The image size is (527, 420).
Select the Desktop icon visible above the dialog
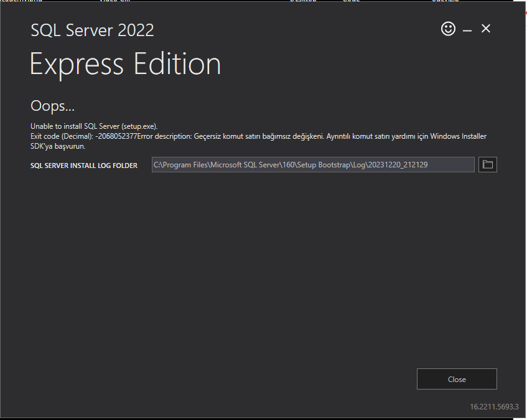(x=304, y=2)
